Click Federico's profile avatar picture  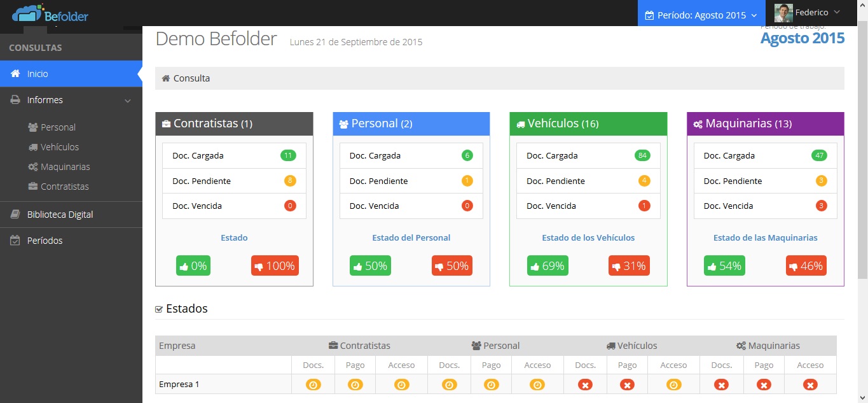pyautogui.click(x=783, y=13)
